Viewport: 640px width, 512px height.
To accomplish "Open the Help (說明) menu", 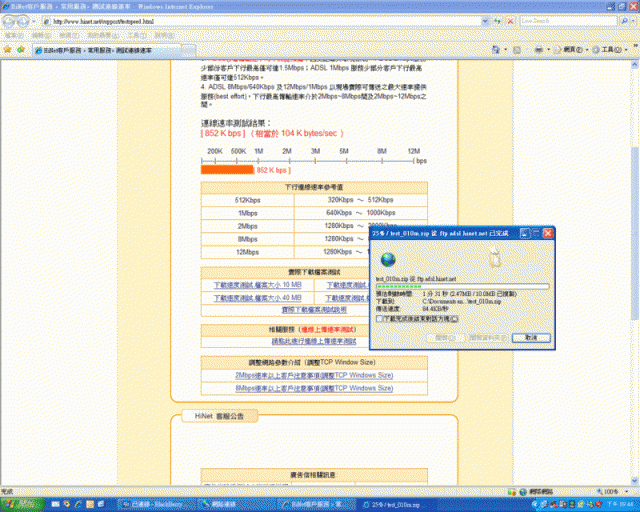I will pos(164,36).
